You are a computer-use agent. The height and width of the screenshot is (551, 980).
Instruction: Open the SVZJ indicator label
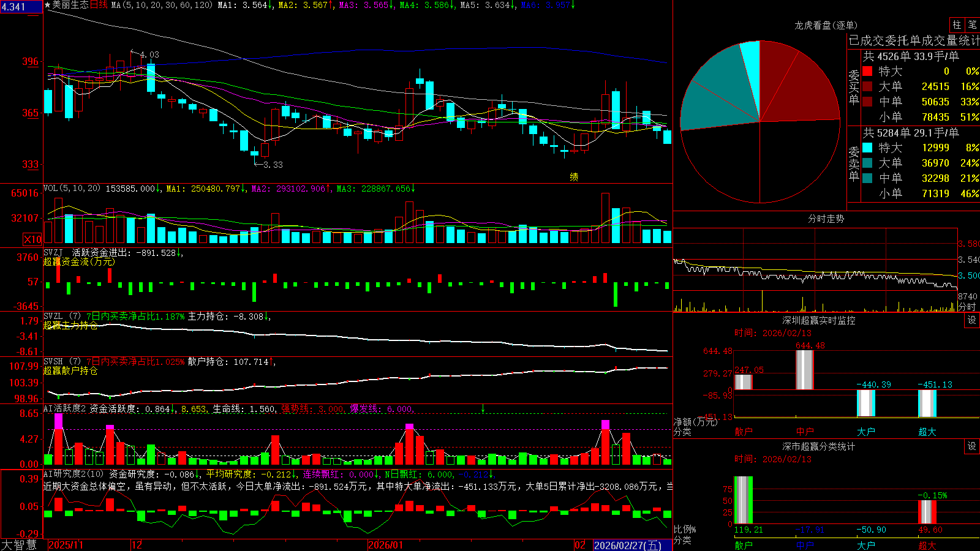pyautogui.click(x=53, y=252)
